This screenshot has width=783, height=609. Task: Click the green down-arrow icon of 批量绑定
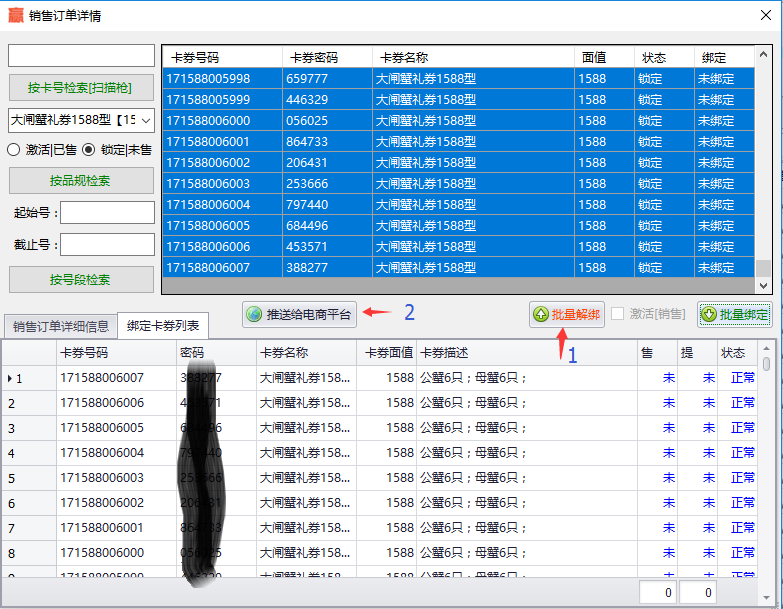[709, 314]
